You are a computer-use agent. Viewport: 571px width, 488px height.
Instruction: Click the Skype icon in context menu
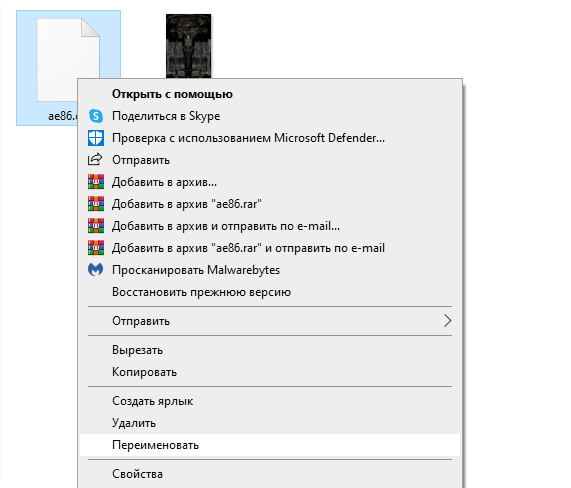click(96, 116)
